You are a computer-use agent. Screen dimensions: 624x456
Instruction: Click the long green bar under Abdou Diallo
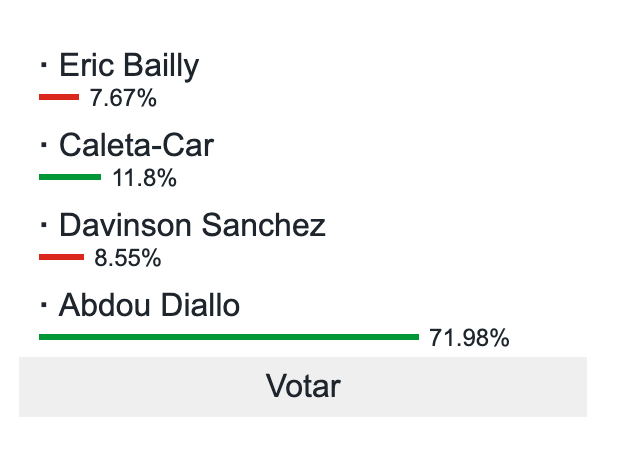pos(228,337)
